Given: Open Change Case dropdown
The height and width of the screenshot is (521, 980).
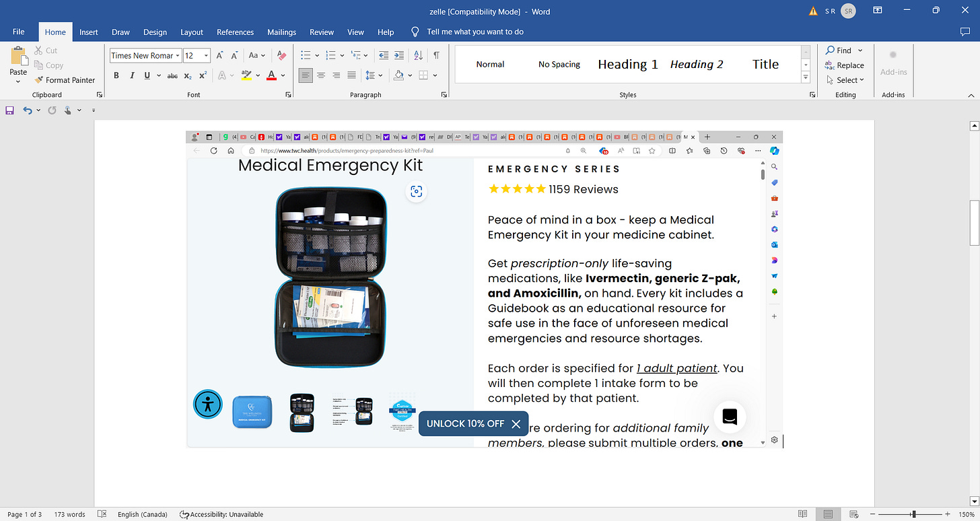Looking at the screenshot, I should [x=257, y=56].
